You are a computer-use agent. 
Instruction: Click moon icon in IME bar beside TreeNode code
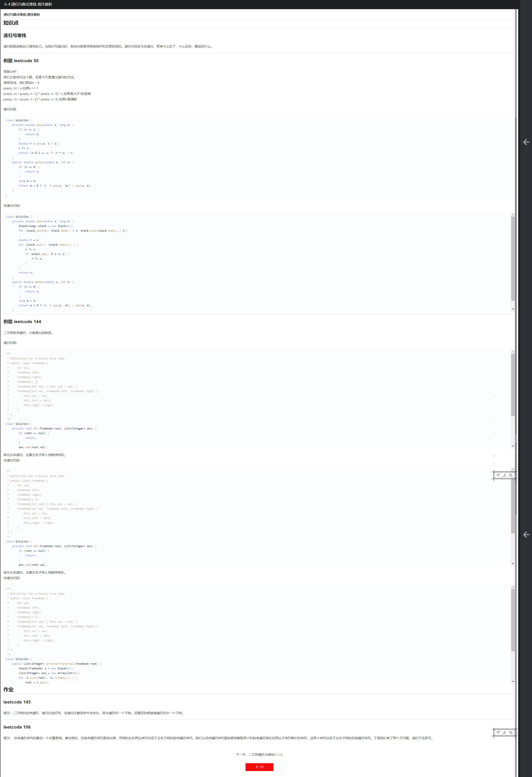504,475
